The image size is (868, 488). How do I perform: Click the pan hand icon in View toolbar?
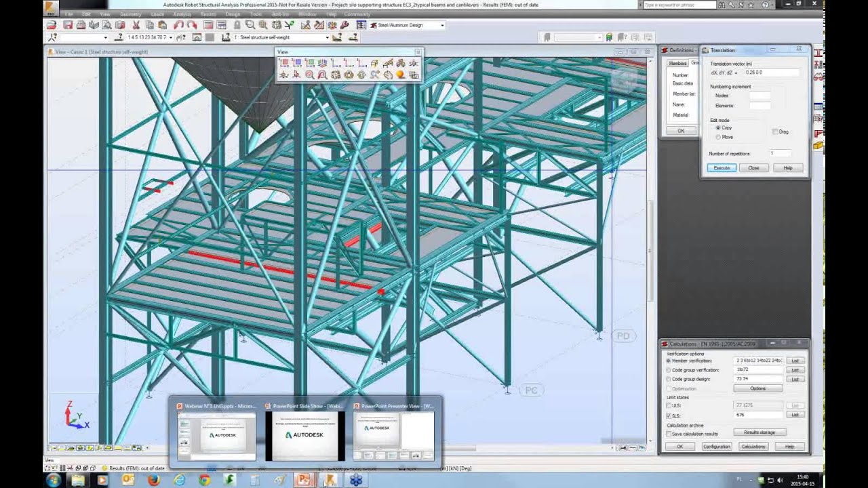pyautogui.click(x=388, y=74)
